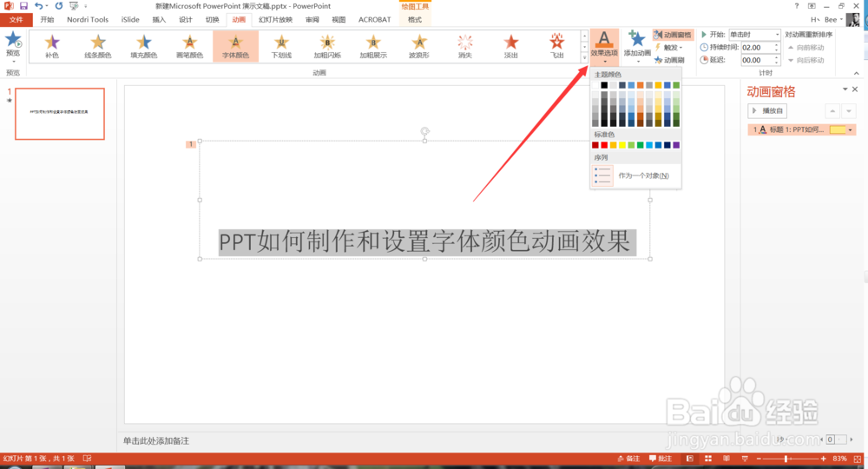Select 作为一个对象 sequence option
Screen dimensions: 868x469
click(x=635, y=175)
